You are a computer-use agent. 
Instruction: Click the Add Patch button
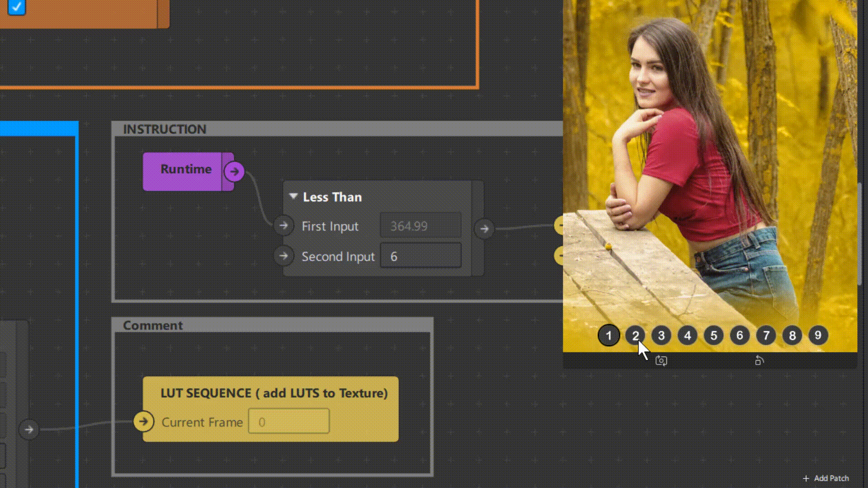coord(826,478)
